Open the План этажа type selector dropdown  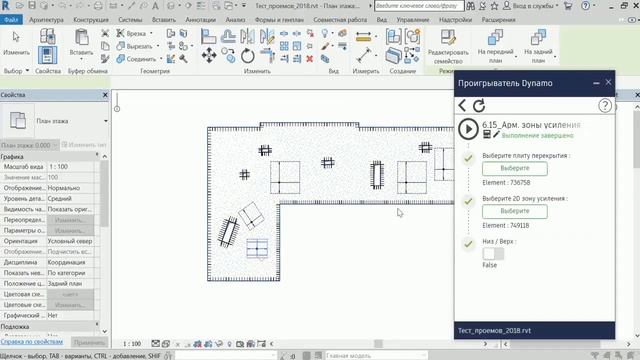point(106,121)
